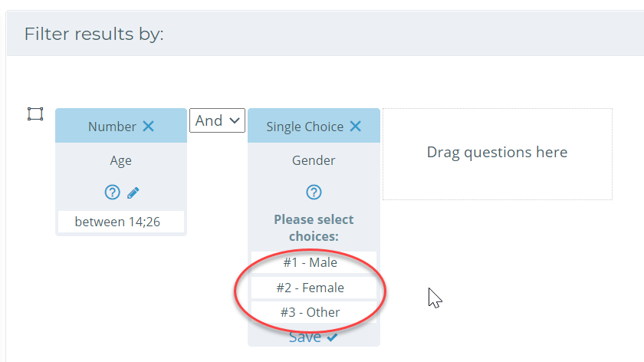Viewport: 644px width, 362px height.
Task: Click the Gender question label
Action: [314, 160]
